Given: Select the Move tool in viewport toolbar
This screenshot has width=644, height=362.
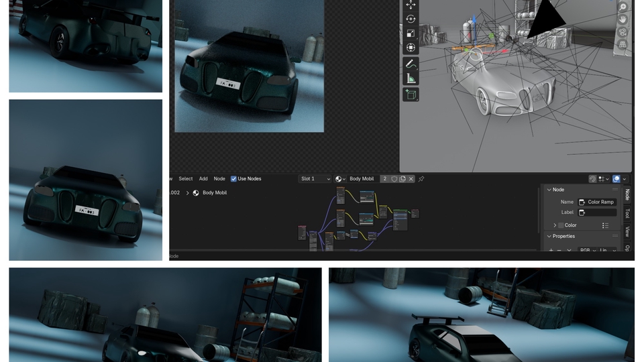Looking at the screenshot, I should tap(411, 5).
